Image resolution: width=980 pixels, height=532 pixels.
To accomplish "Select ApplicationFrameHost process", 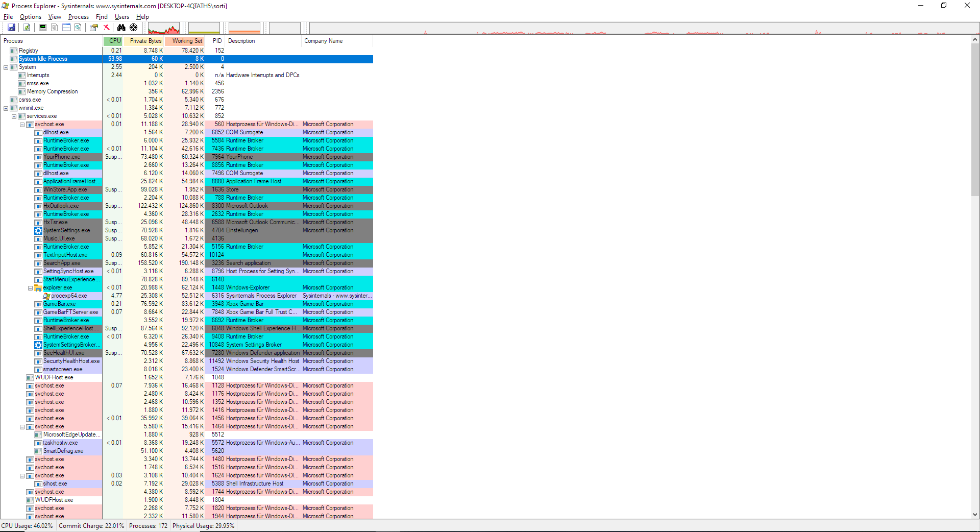I will [x=72, y=181].
